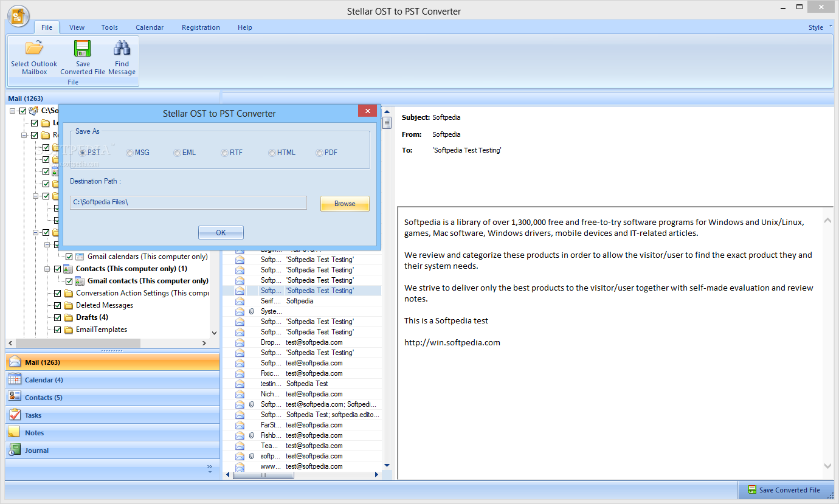Screen dimensions: 839x504
Task: Click the envelope icon of the Fixic... message
Action: [240, 373]
